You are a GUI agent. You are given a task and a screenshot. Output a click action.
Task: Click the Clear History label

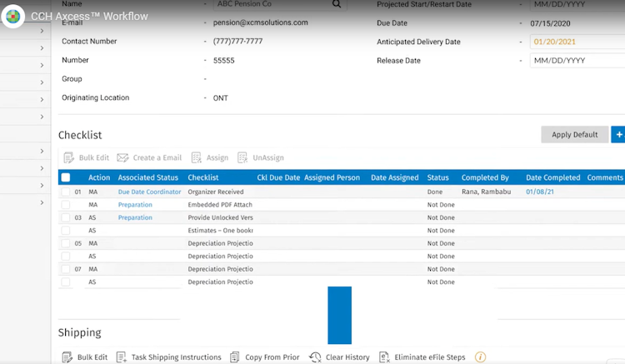(347, 357)
